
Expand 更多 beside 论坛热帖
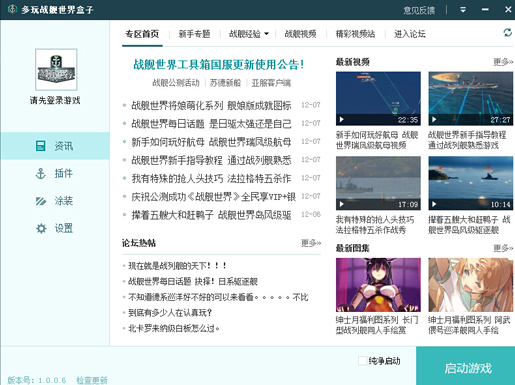coord(311,243)
